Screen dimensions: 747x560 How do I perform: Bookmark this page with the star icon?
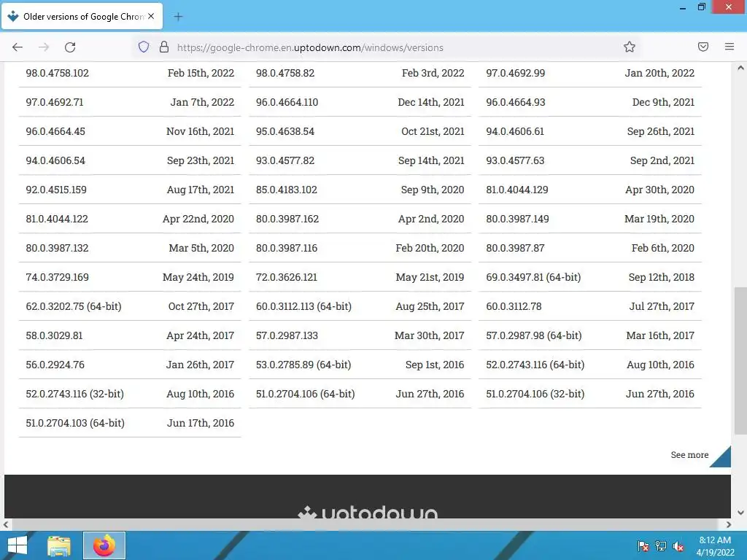click(630, 47)
